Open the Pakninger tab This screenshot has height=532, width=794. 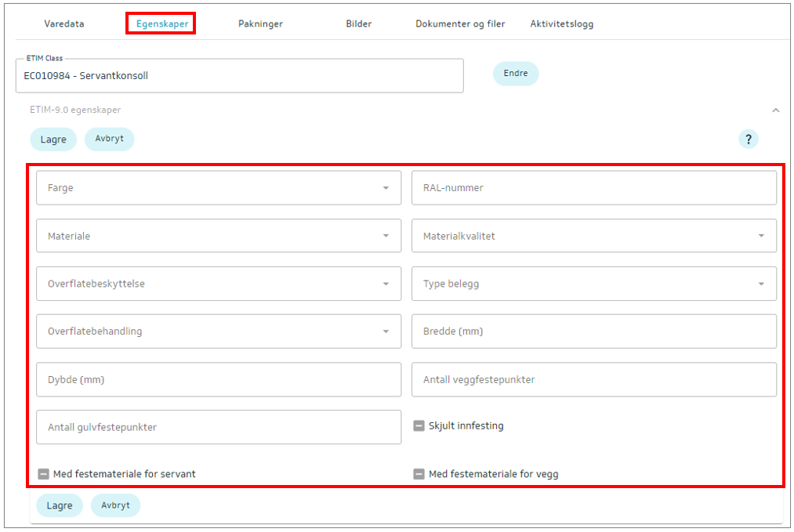pyautogui.click(x=260, y=24)
